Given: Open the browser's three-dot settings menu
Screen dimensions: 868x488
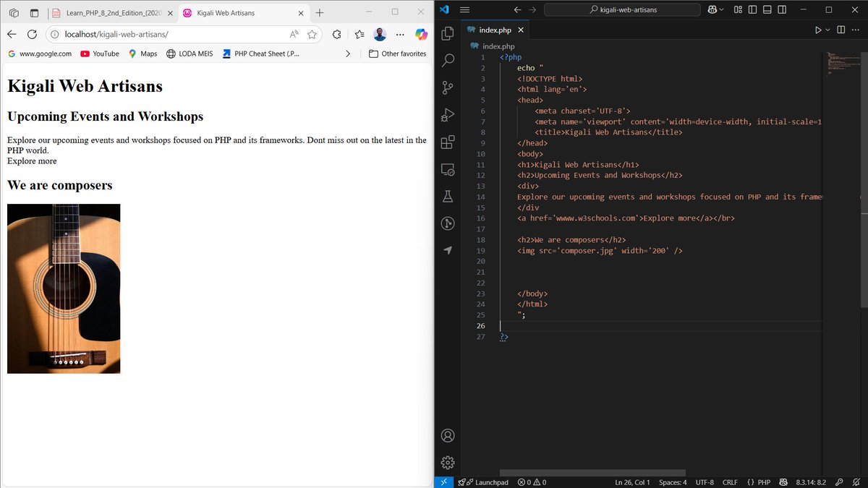Looking at the screenshot, I should [400, 34].
